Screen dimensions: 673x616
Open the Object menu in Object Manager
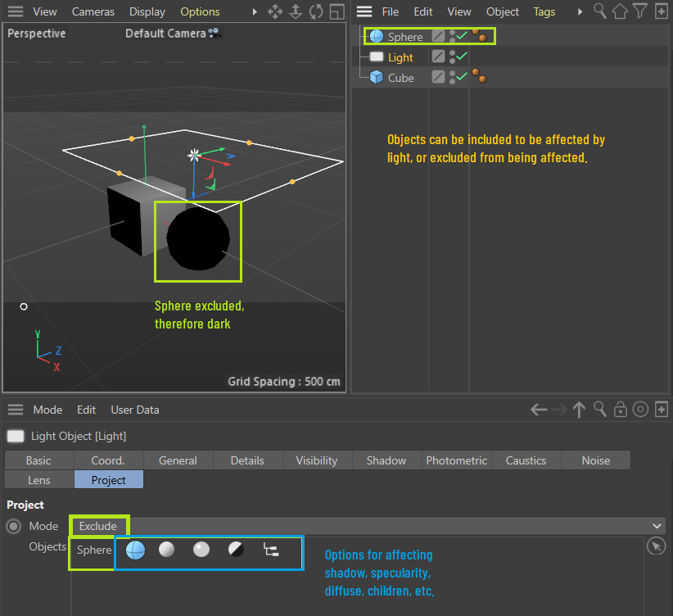502,11
